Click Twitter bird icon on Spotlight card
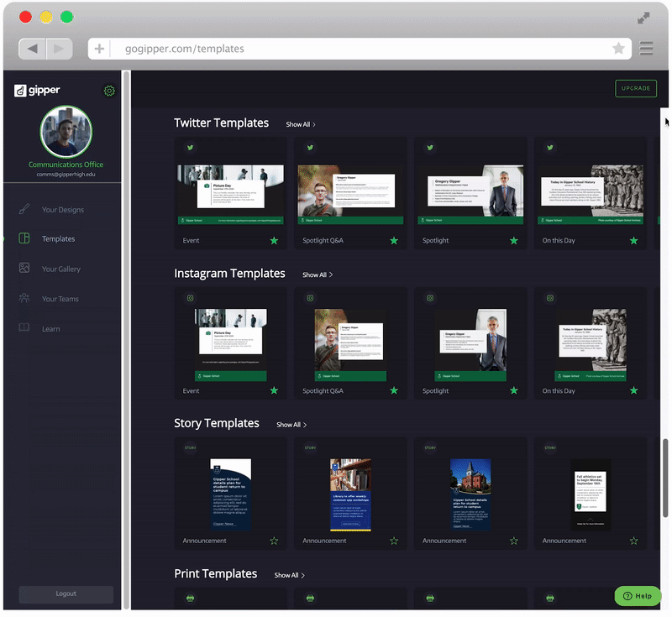 click(x=430, y=148)
